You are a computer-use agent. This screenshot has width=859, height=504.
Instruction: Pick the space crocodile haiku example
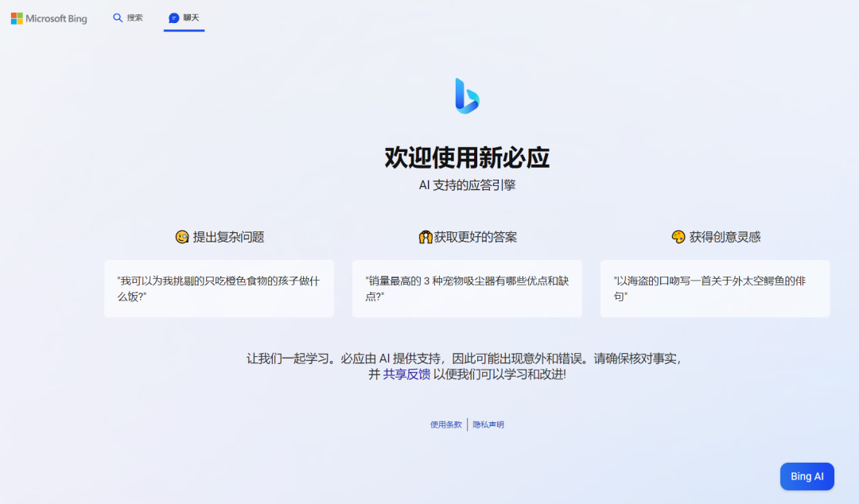tap(715, 289)
